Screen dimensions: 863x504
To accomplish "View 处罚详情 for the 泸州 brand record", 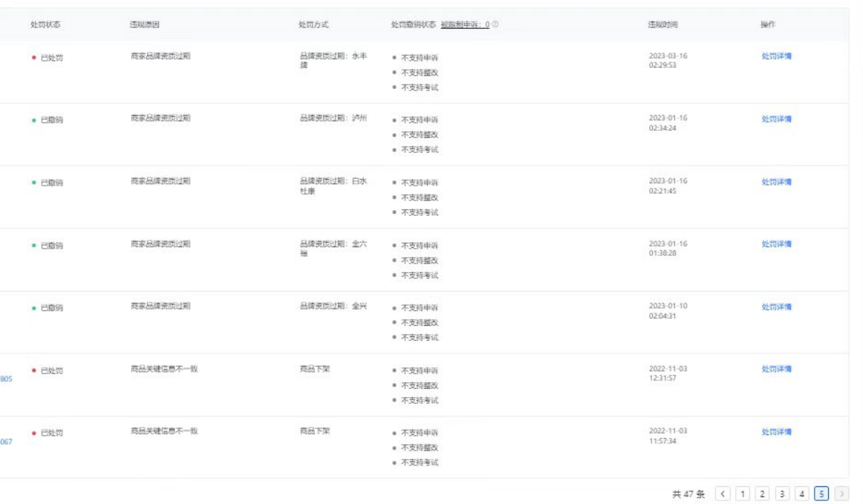I will 776,119.
